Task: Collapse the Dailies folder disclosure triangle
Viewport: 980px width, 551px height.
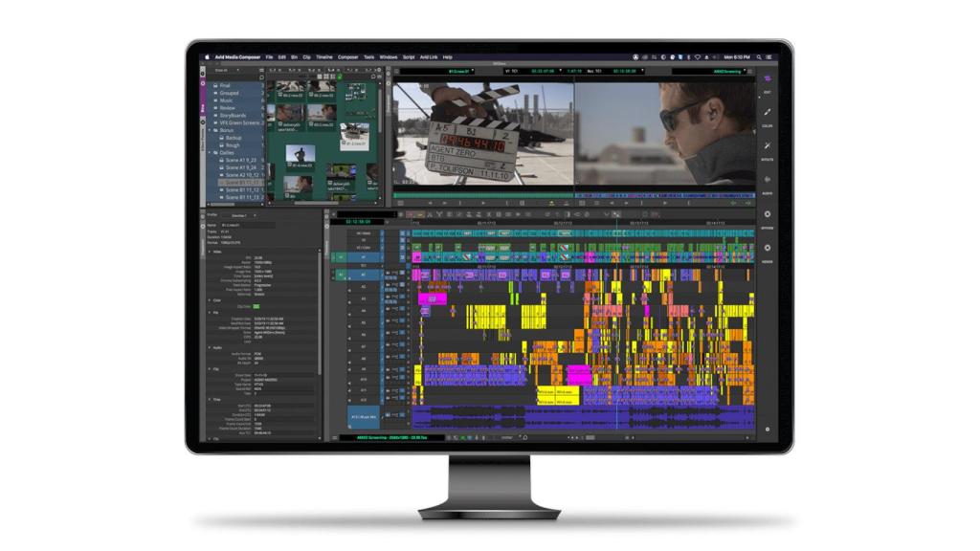Action: click(210, 153)
